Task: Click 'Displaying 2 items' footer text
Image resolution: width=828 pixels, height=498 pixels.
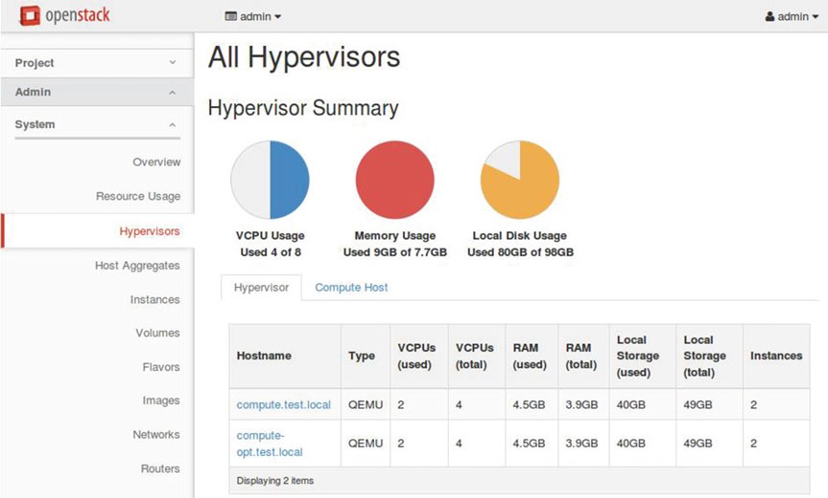Action: pos(275,481)
